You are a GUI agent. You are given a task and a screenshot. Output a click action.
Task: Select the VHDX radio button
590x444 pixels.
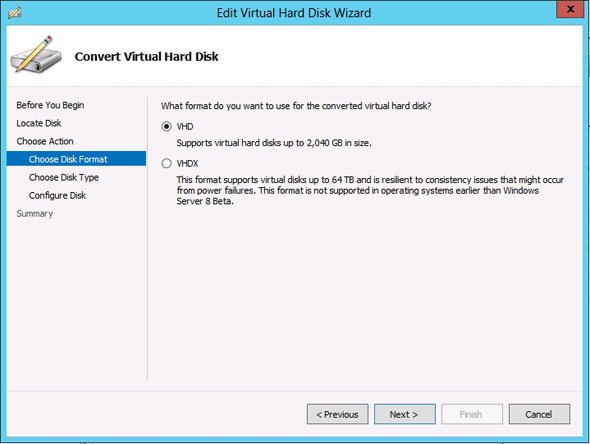tap(166, 163)
